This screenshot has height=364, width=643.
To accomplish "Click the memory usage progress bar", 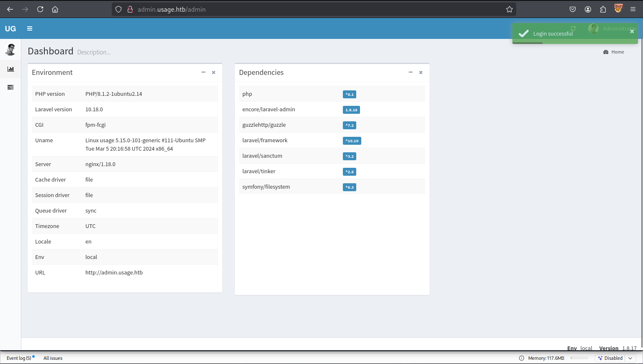I will (579, 358).
